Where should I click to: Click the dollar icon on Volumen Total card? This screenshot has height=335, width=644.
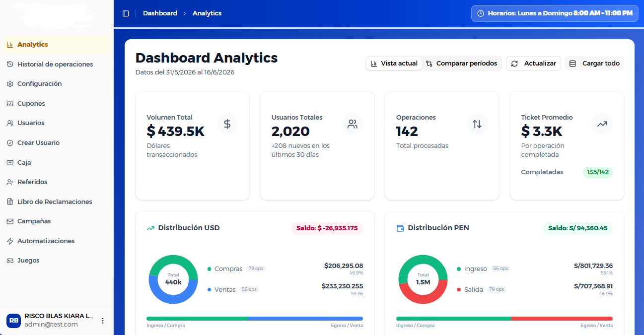[x=227, y=124]
